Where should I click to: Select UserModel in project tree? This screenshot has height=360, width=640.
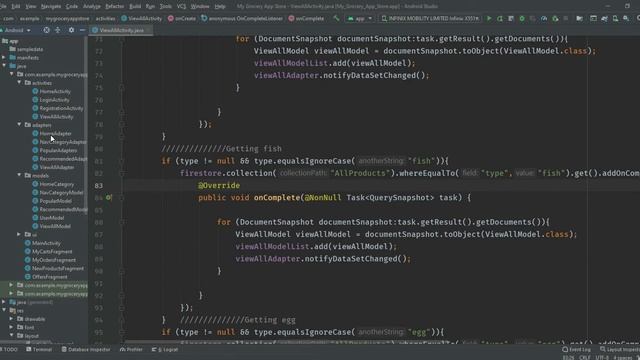tap(52, 218)
